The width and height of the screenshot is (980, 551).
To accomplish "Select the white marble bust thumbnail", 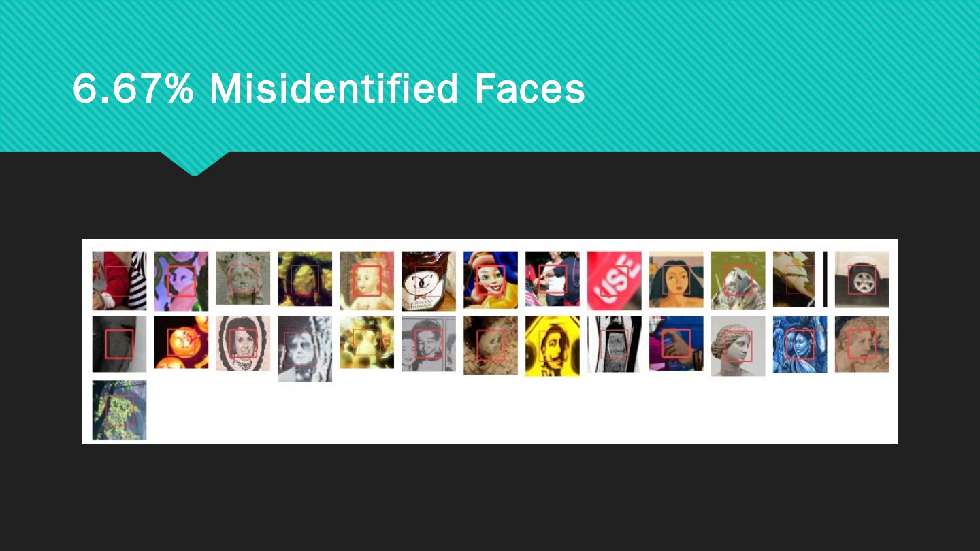I will [x=738, y=345].
